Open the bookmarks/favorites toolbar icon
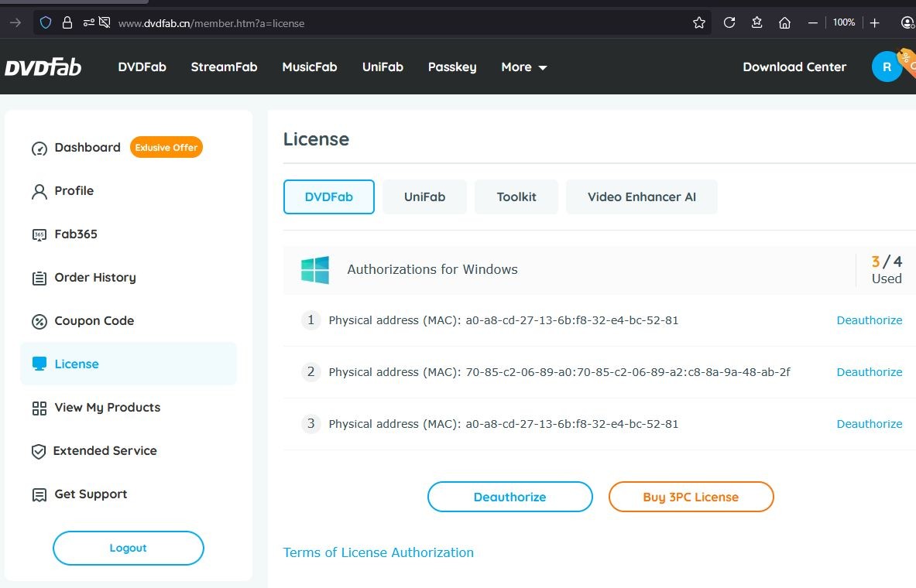This screenshot has height=588, width=916. tap(757, 22)
